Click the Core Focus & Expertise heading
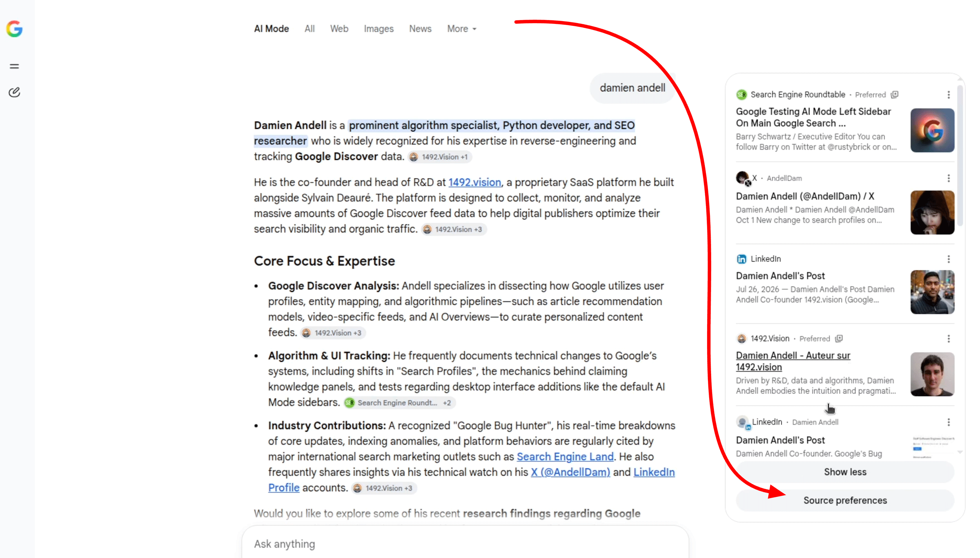 click(324, 261)
